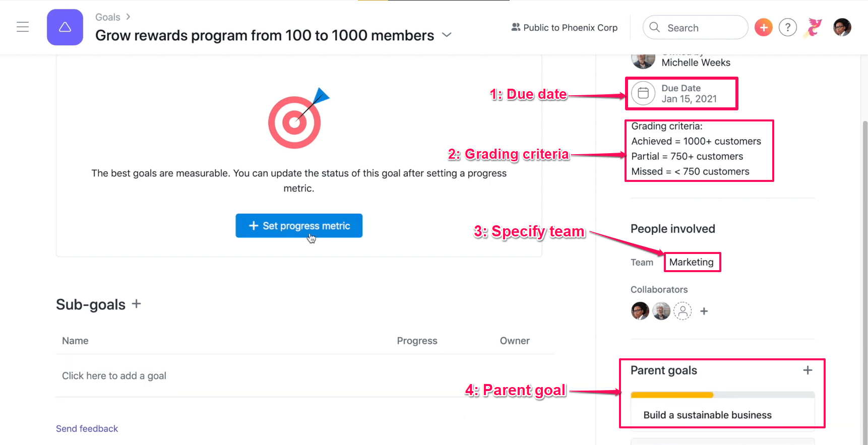Click the empty collaborator placeholder icon
Viewport: 868px width, 445px height.
(x=683, y=311)
